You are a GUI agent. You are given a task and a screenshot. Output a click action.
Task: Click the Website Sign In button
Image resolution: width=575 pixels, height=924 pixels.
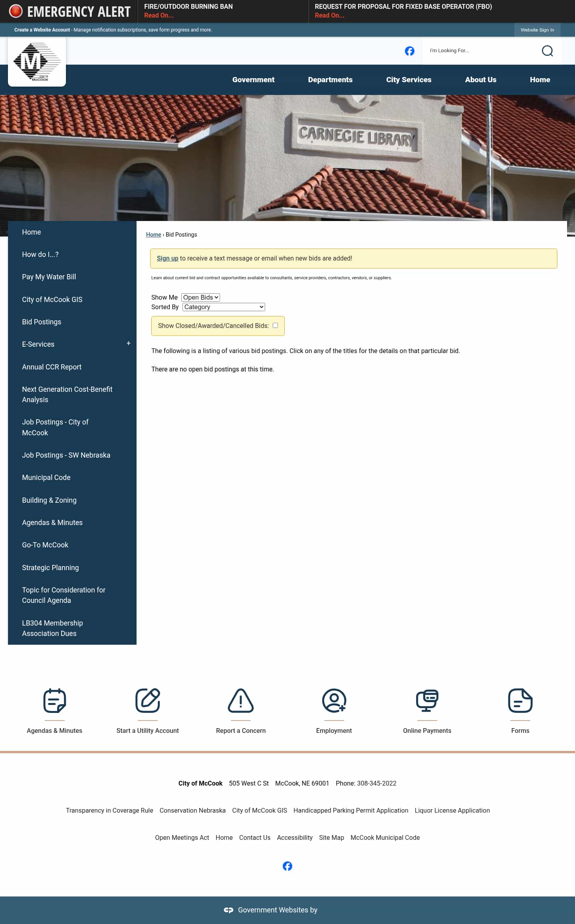click(537, 30)
